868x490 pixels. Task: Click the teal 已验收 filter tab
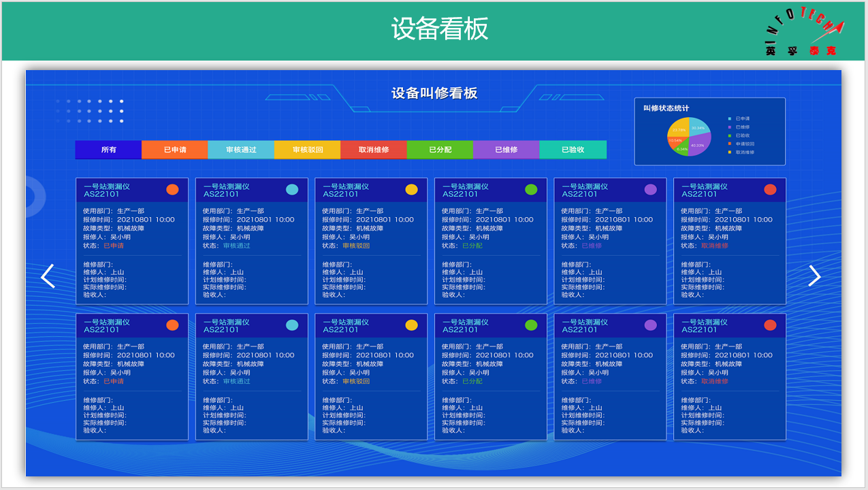coord(573,150)
